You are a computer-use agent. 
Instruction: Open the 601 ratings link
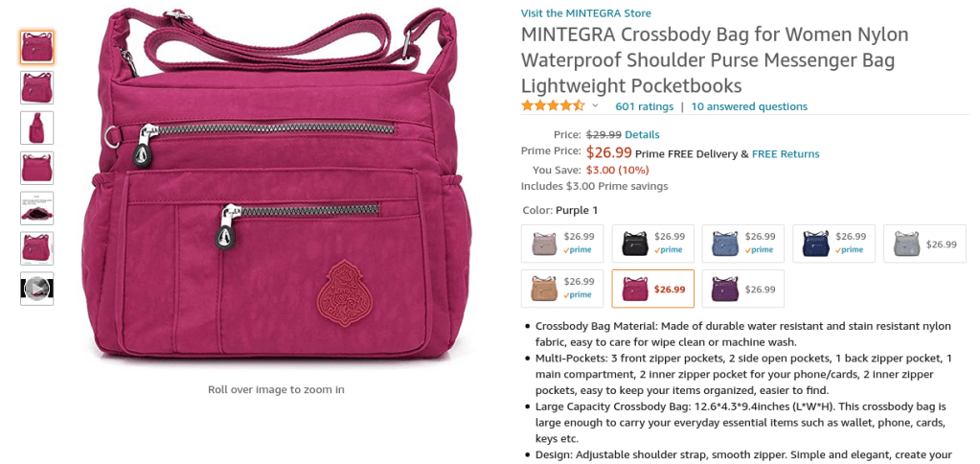645,106
